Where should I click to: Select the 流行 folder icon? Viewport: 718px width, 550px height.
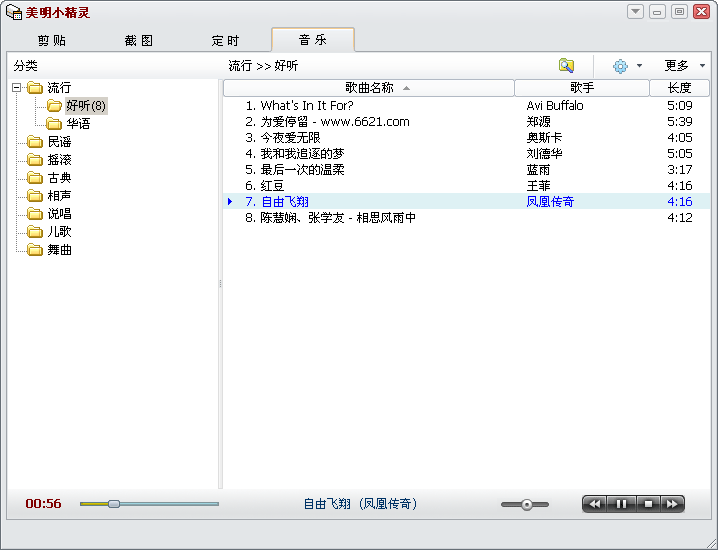[35, 87]
